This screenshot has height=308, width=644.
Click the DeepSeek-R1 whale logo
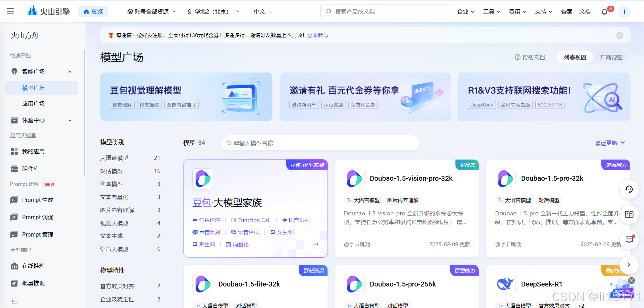click(505, 284)
